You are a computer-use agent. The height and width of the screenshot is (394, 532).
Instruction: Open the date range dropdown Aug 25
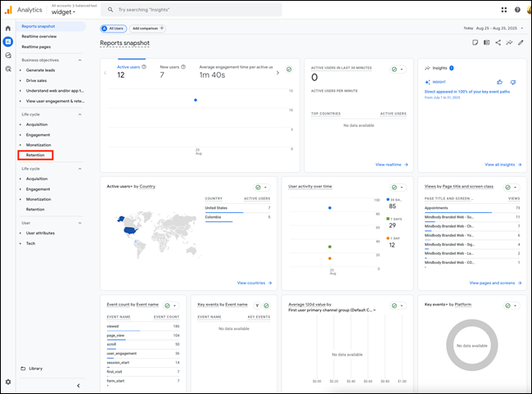500,28
